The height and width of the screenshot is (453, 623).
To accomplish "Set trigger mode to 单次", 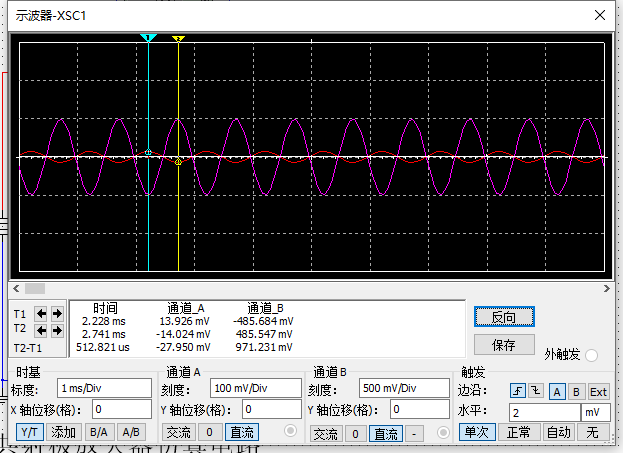I will coord(477,432).
